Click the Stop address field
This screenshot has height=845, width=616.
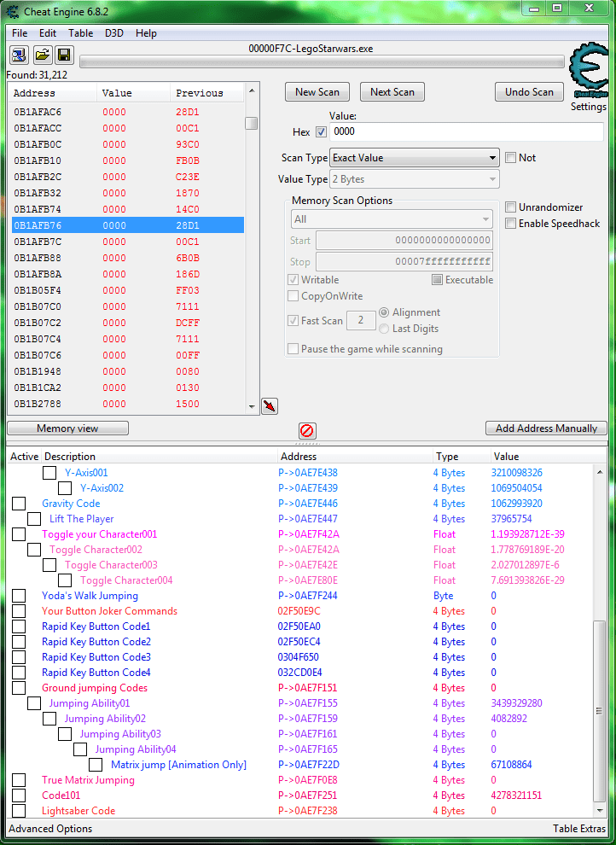point(404,262)
